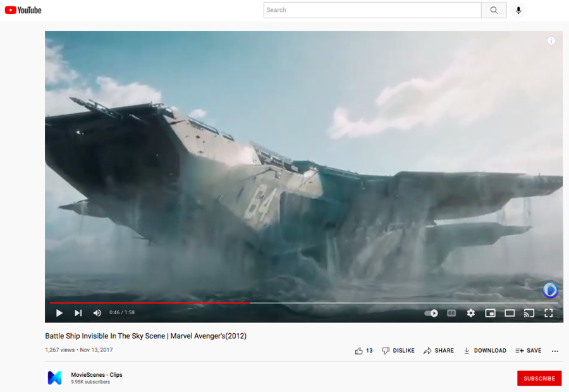Click the Dislike button
Screen dimensions: 569x392
point(398,351)
